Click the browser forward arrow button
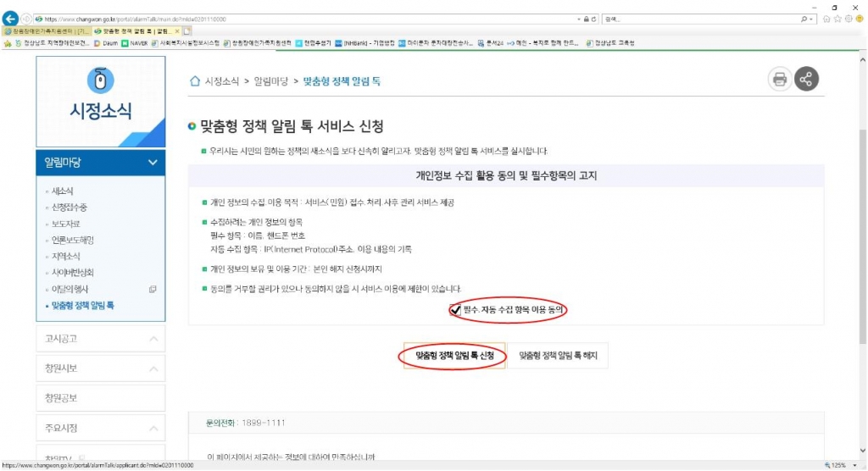 point(25,19)
